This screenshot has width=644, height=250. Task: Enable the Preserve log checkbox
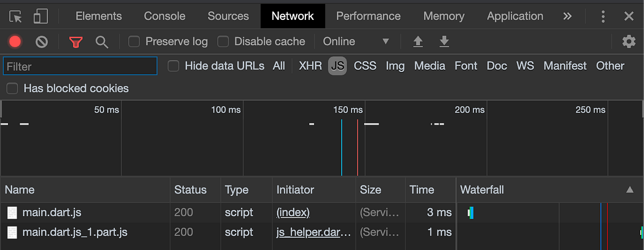pyautogui.click(x=134, y=41)
